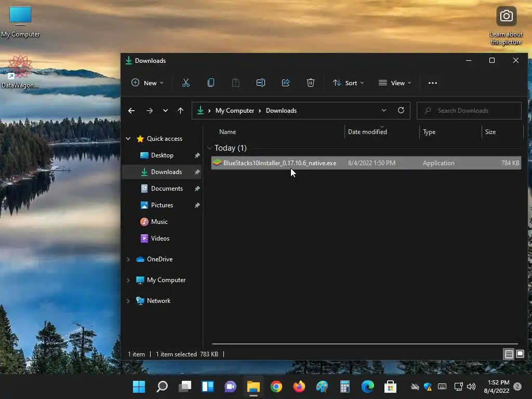The image size is (532, 399).
Task: Click the Paste clipboard icon
Action: pyautogui.click(x=235, y=83)
